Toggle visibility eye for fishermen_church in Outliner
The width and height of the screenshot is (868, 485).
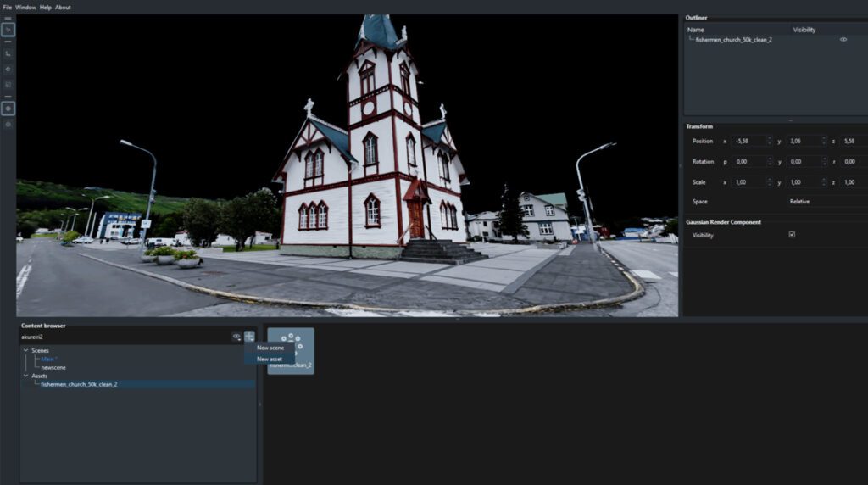843,40
